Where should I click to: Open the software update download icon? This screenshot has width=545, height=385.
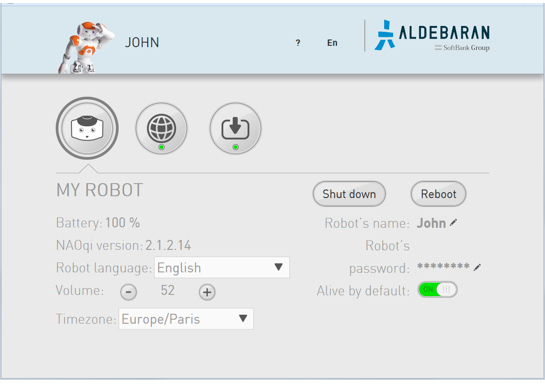tap(235, 128)
